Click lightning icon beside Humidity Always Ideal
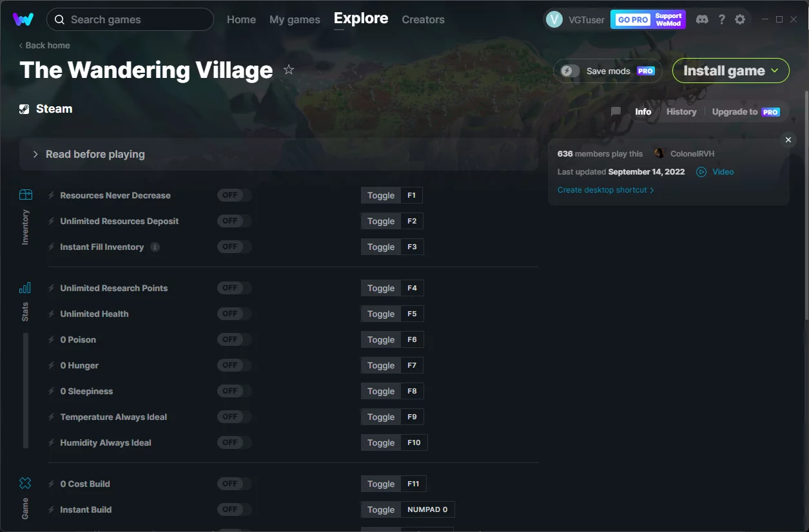This screenshot has height=532, width=809. tap(52, 442)
